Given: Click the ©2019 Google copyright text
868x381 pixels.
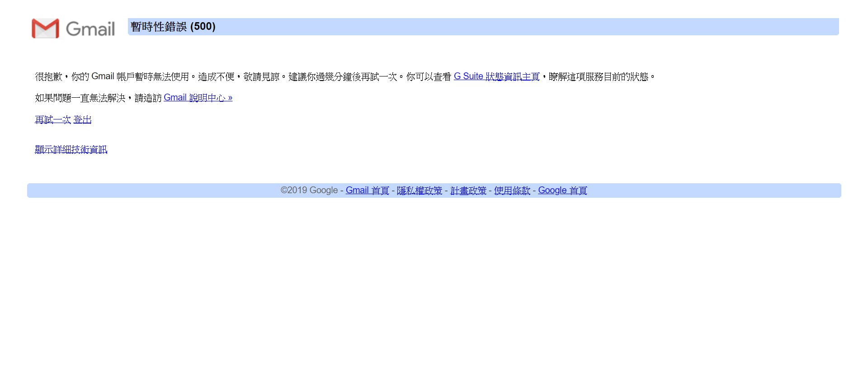Looking at the screenshot, I should (x=309, y=190).
